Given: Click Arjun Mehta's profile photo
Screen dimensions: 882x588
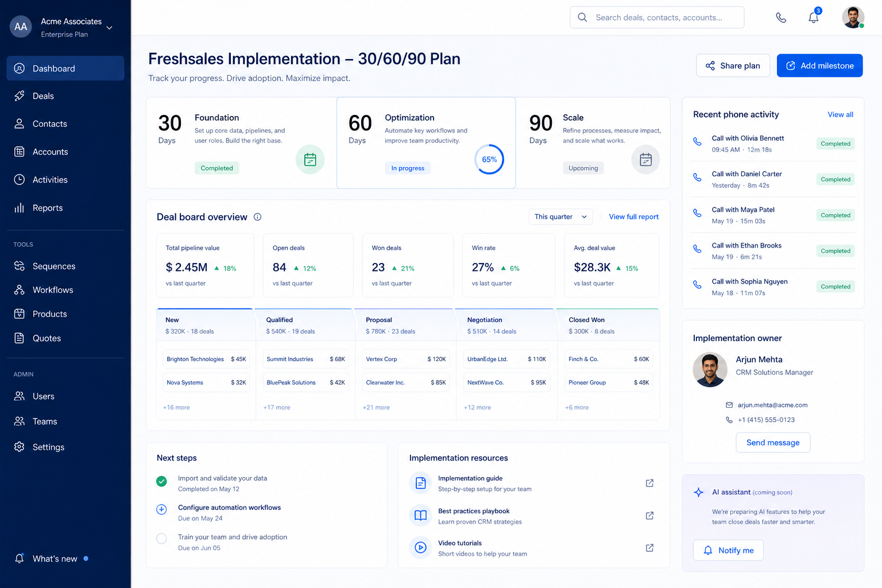Looking at the screenshot, I should (x=710, y=369).
